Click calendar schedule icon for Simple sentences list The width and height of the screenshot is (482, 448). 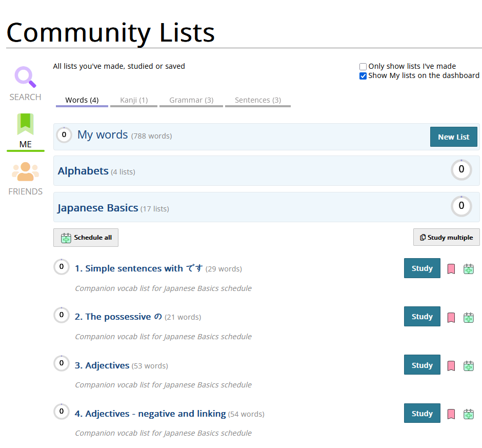(x=468, y=269)
